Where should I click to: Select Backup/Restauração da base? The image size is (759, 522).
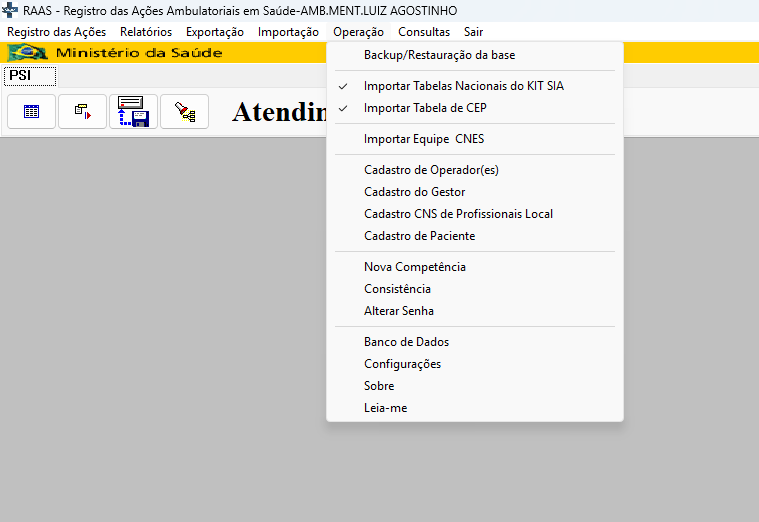point(475,55)
